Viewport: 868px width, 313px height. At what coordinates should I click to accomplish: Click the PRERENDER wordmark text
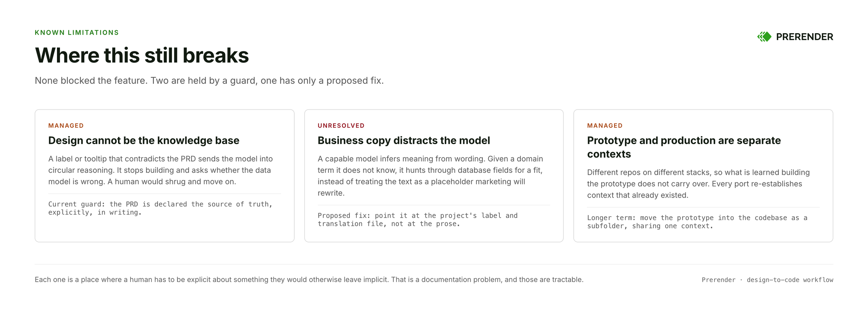pos(804,37)
